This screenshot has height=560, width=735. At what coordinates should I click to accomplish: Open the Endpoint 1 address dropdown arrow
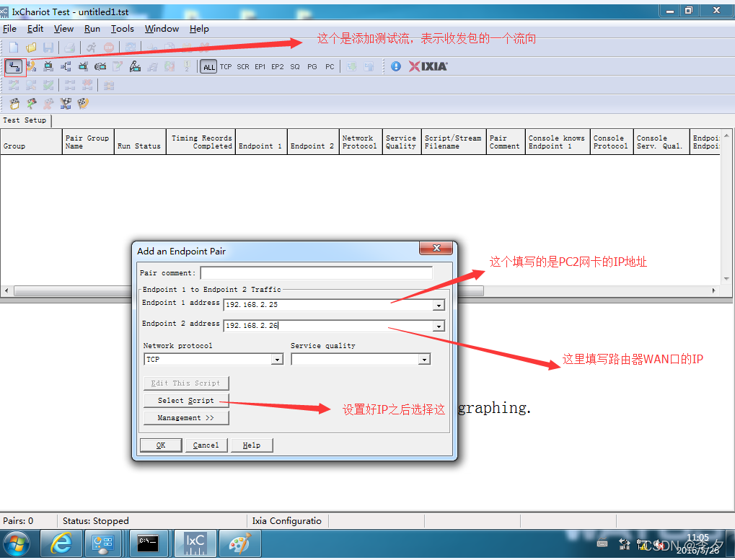(x=439, y=306)
